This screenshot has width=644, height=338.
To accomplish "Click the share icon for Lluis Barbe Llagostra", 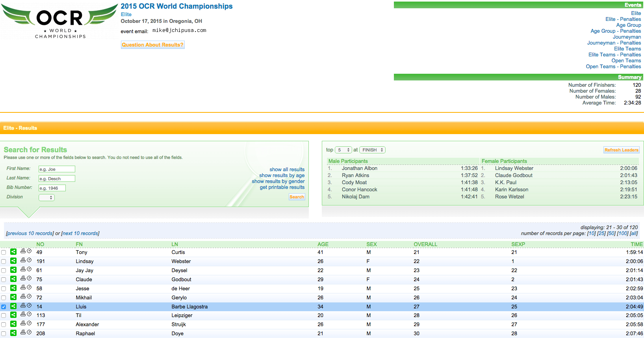I will (13, 306).
